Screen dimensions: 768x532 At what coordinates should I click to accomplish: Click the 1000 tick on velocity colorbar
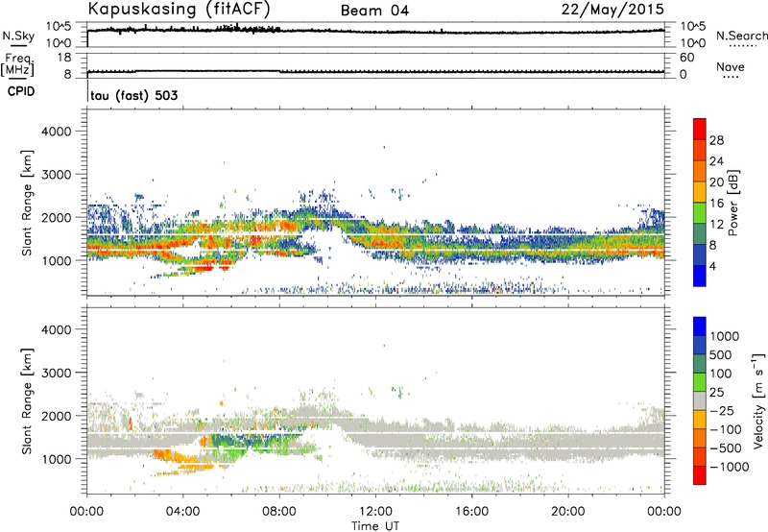point(724,336)
